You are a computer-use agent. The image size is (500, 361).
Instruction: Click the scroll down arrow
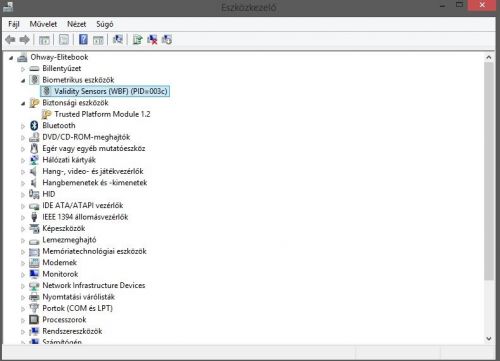click(x=489, y=339)
